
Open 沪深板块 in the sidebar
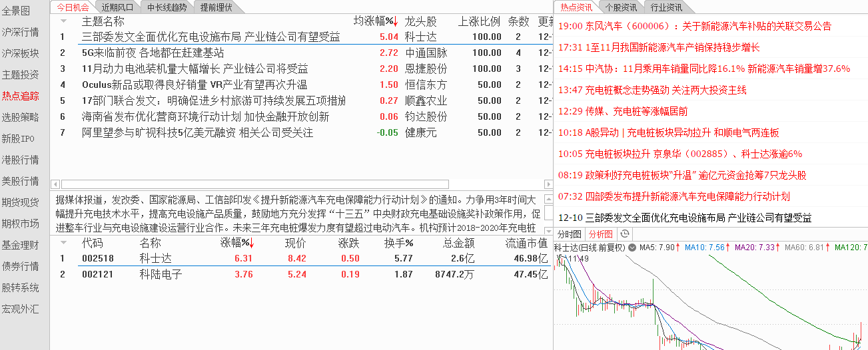[20, 53]
